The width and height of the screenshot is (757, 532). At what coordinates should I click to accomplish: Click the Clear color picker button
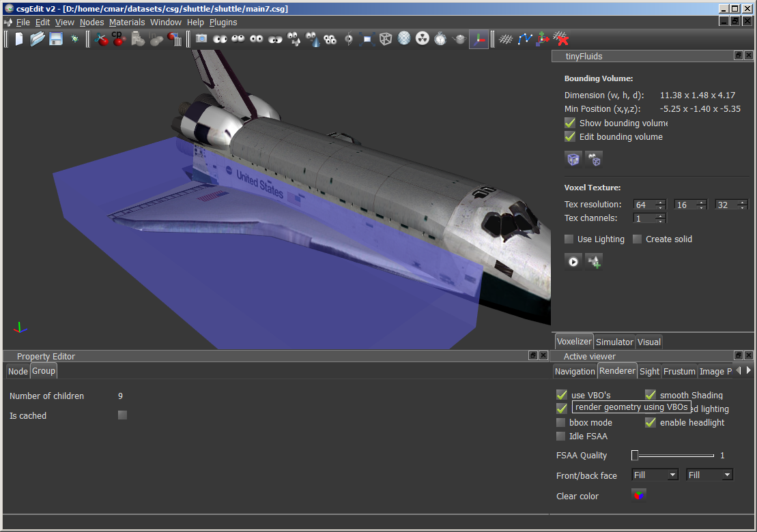[x=639, y=495]
